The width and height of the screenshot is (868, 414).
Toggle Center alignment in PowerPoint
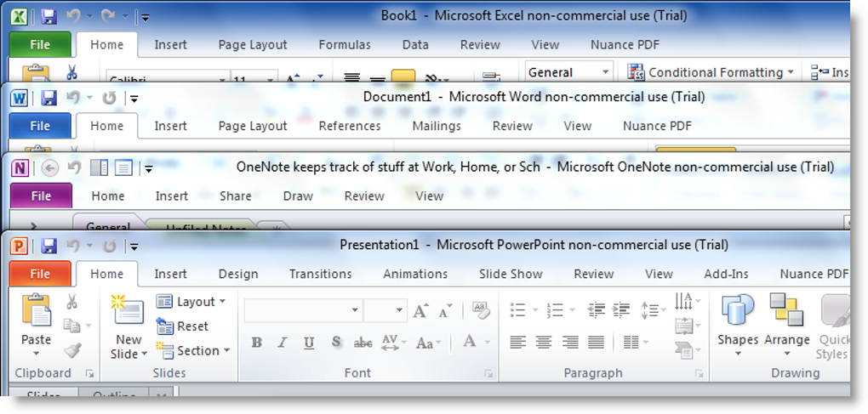click(x=544, y=342)
